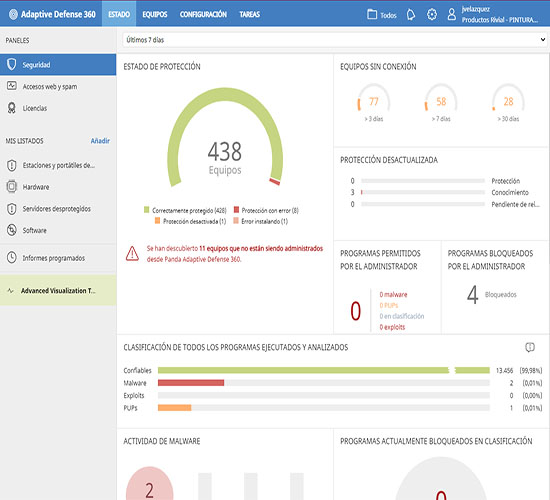Open the notifications bell icon
Image resolution: width=550 pixels, height=500 pixels.
[x=411, y=15]
